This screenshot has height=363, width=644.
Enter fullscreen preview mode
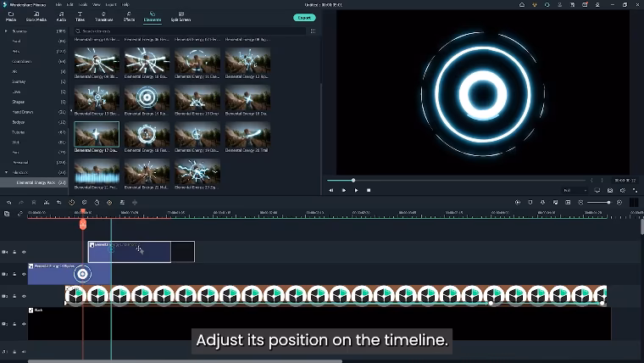pyautogui.click(x=635, y=190)
